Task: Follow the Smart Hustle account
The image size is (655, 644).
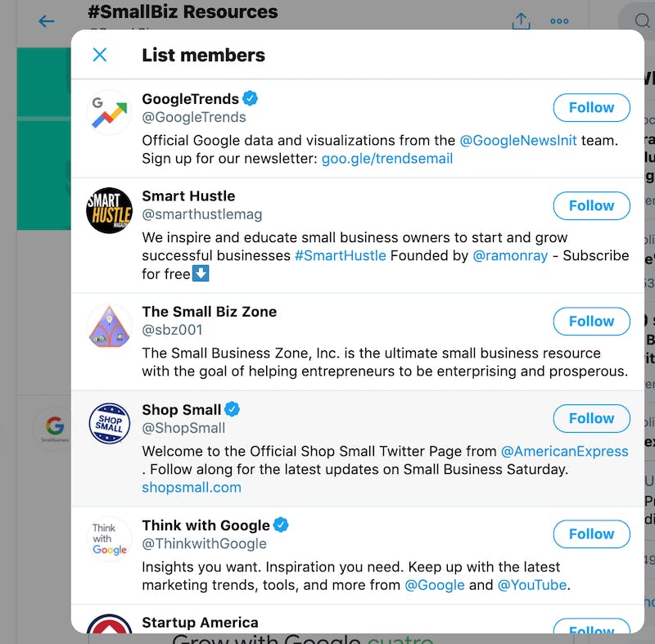Action: [591, 205]
